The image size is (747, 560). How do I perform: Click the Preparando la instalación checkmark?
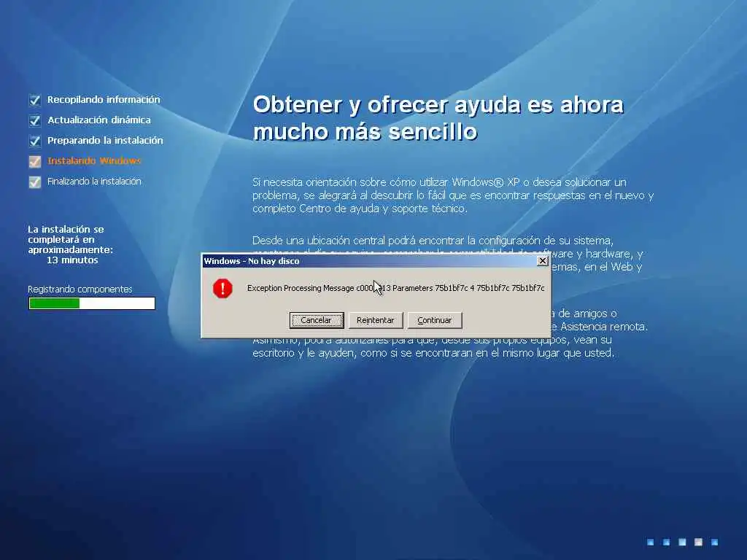coord(35,141)
